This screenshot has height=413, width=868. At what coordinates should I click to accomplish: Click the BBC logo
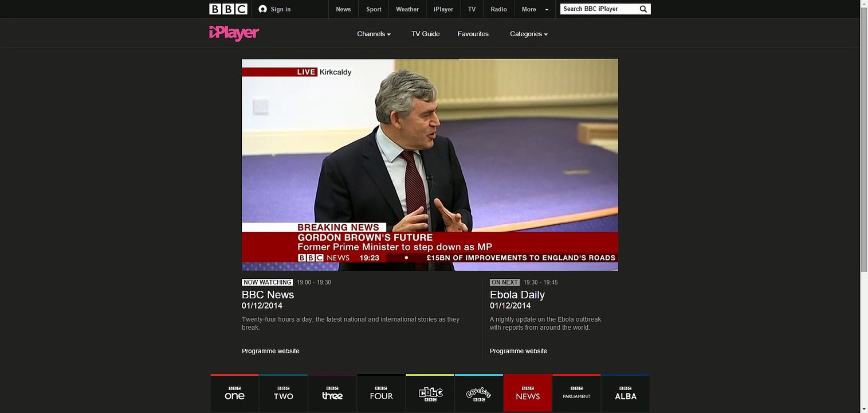tap(228, 9)
